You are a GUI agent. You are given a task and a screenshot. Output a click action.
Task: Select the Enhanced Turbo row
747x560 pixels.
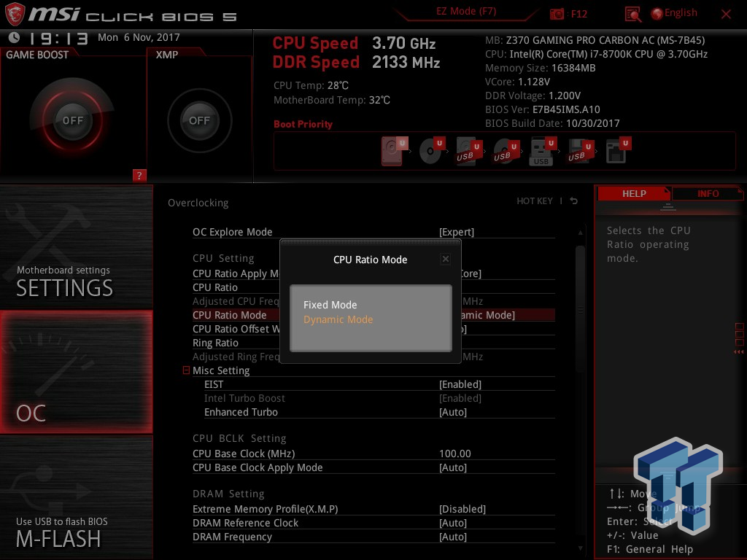[x=379, y=412]
